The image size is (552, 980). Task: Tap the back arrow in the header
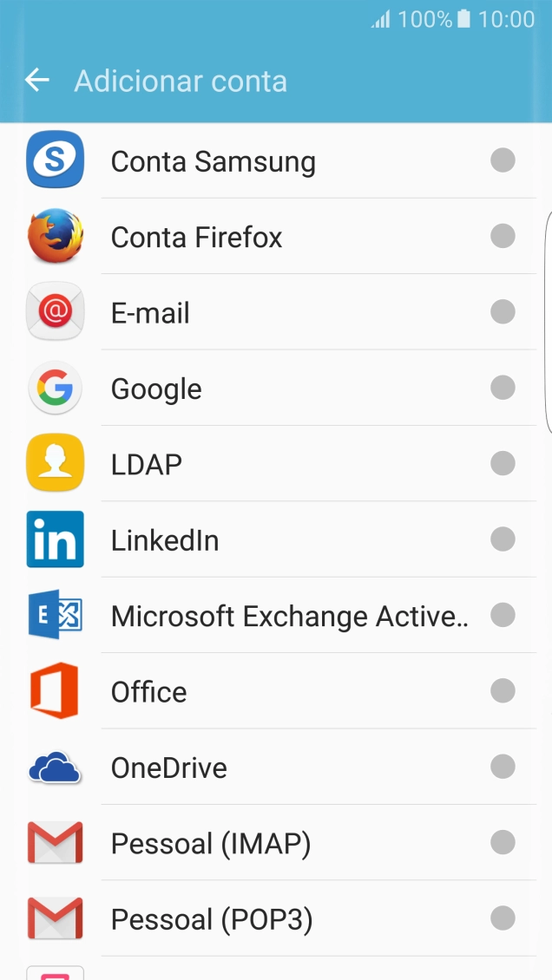point(36,80)
